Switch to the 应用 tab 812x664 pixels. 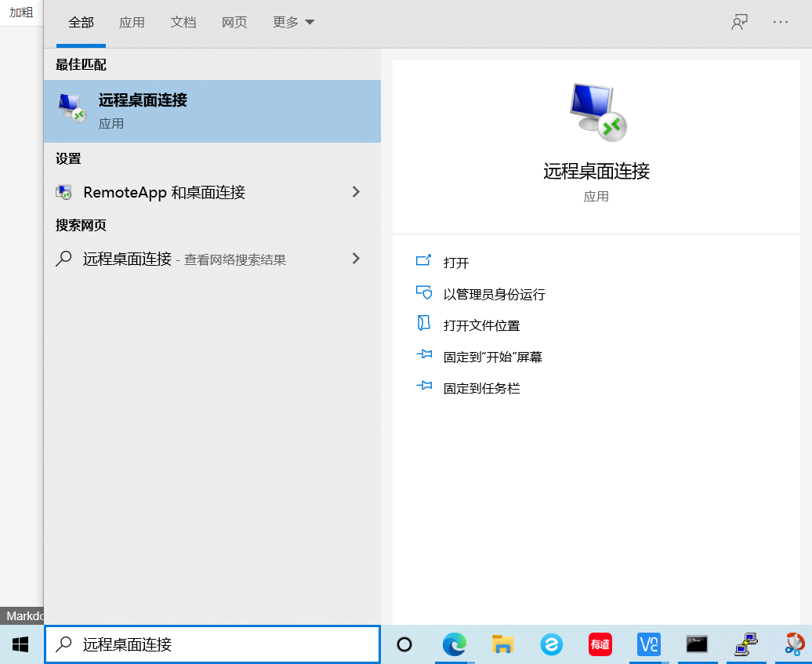click(132, 22)
